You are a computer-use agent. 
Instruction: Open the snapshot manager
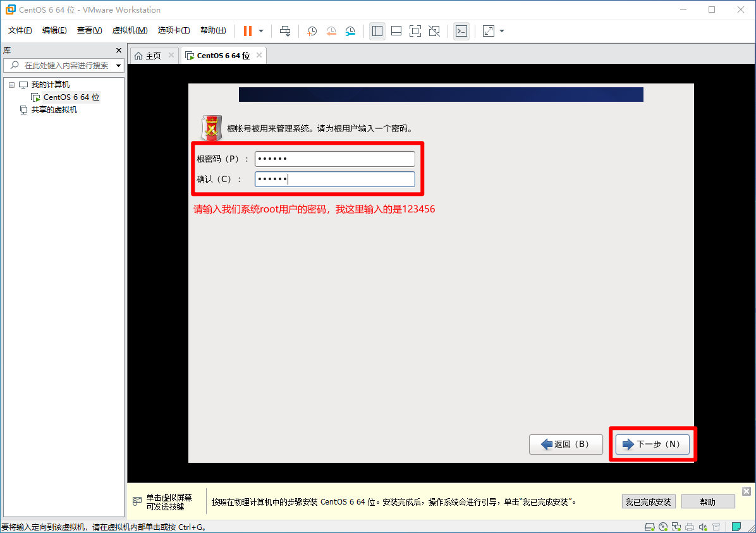pos(351,31)
